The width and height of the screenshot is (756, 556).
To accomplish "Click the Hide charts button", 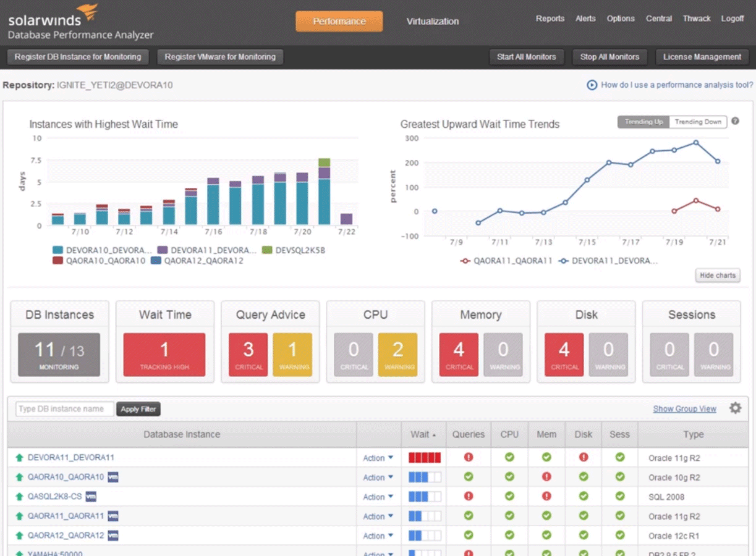I will (718, 276).
